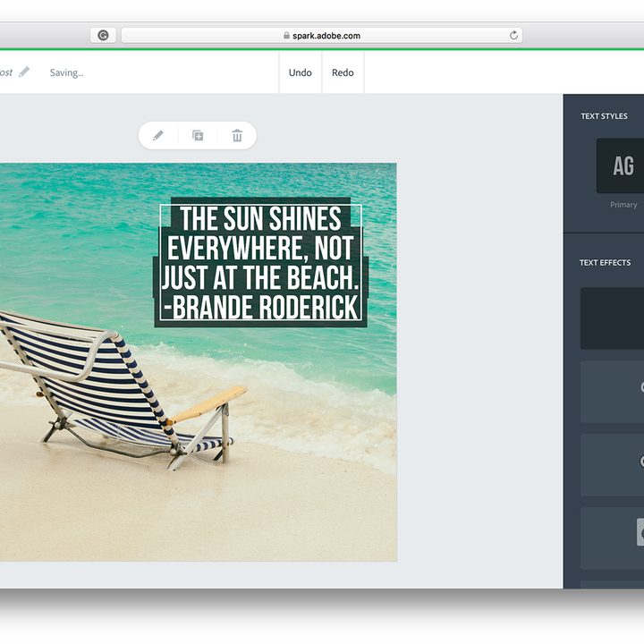This screenshot has height=644, width=644.
Task: Select the Primary AG text style thumbnail
Action: pyautogui.click(x=620, y=166)
